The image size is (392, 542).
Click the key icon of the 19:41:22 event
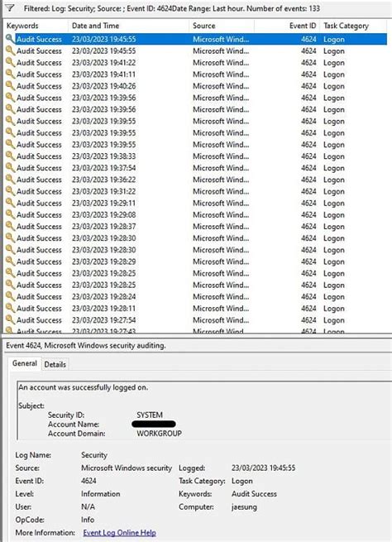(11, 63)
